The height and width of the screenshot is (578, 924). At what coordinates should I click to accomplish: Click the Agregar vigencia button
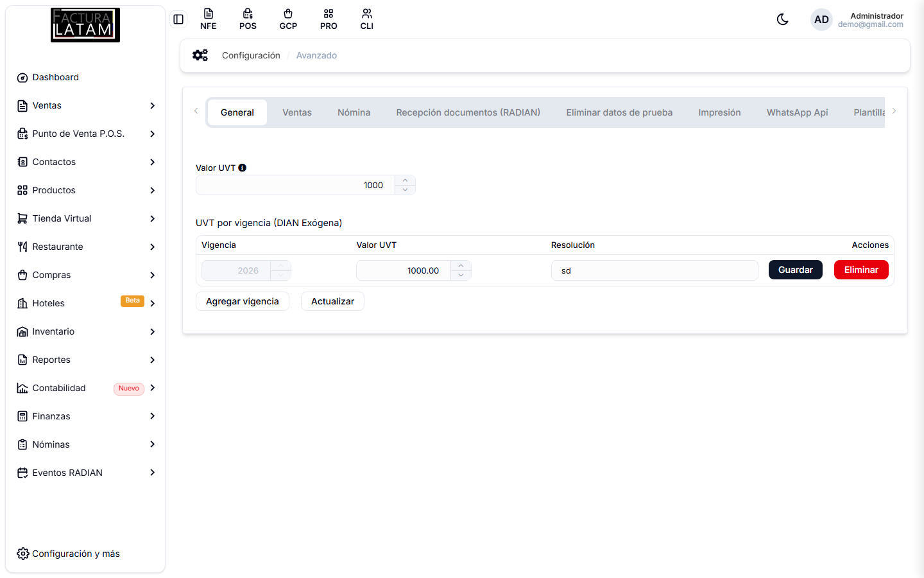pos(243,301)
